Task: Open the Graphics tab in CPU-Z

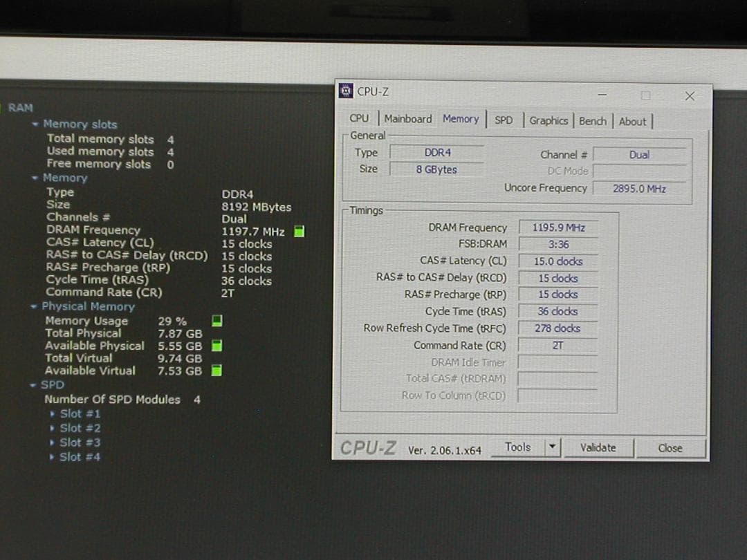Action: point(548,121)
